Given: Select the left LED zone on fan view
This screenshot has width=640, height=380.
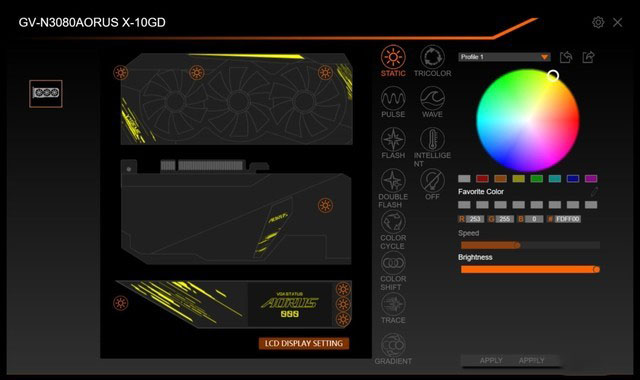Looking at the screenshot, I should pyautogui.click(x=120, y=73).
